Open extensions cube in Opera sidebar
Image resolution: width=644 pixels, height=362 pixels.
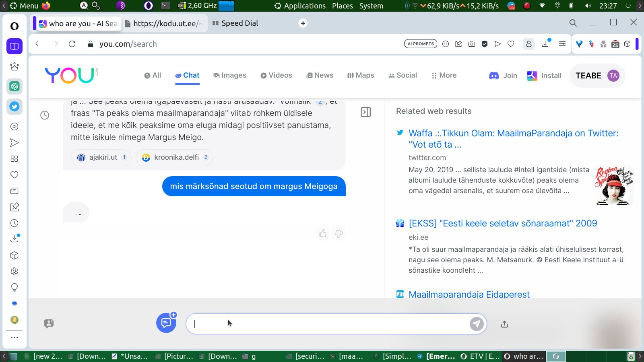point(14,255)
